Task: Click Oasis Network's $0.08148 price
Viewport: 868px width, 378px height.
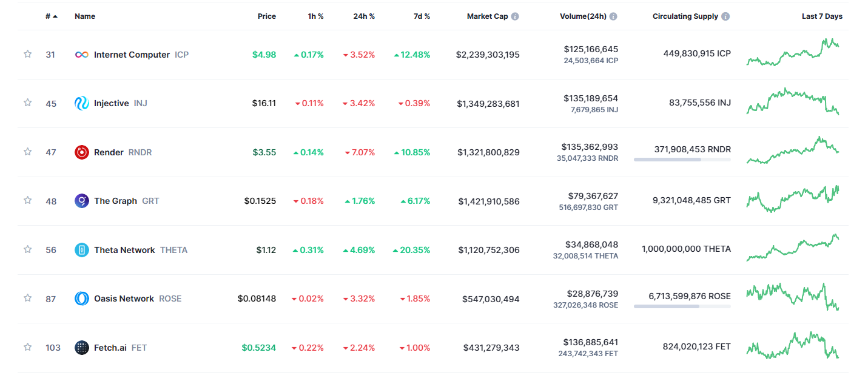Action: pos(257,299)
